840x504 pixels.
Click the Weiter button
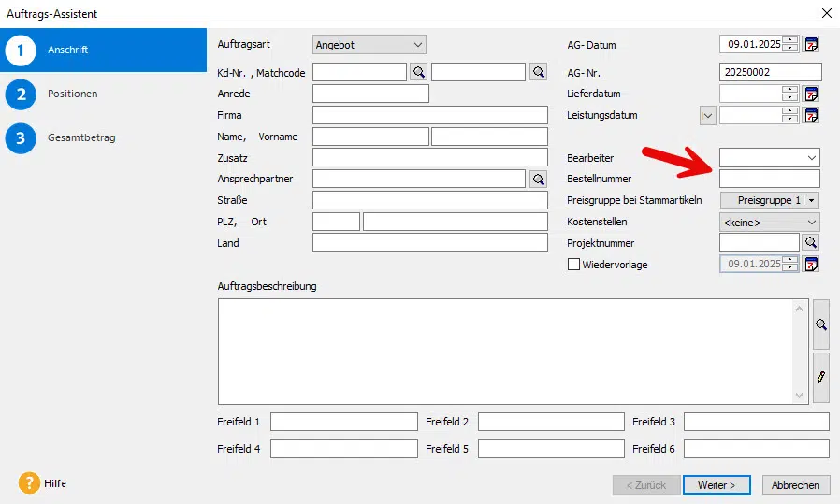coord(717,485)
